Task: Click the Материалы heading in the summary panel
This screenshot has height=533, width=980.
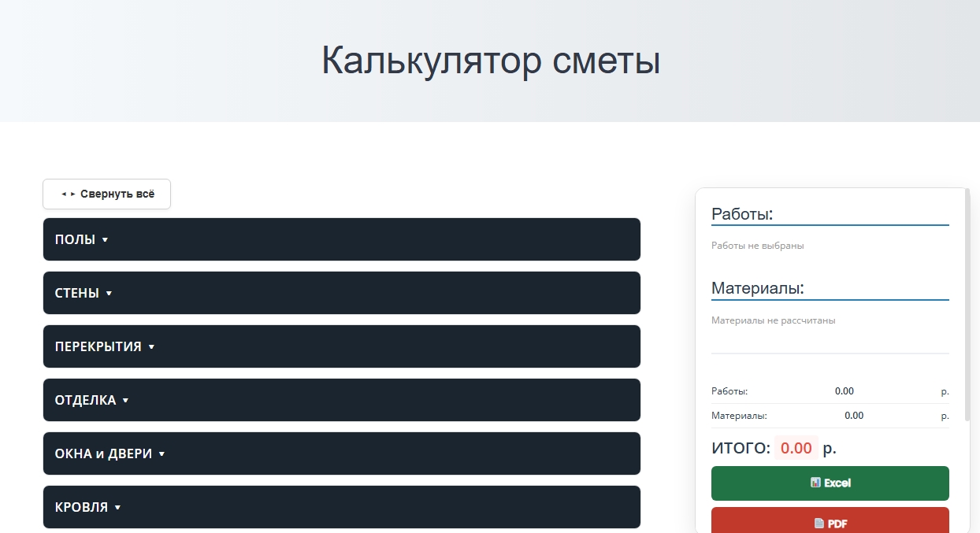Action: pos(756,287)
